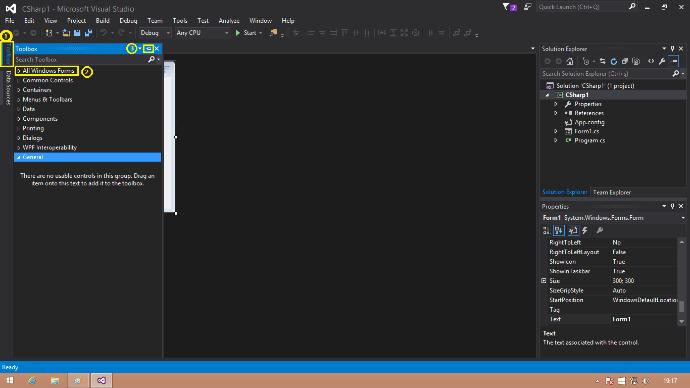Open the Debug configuration dropdown
This screenshot has height=388, width=690.
154,33
